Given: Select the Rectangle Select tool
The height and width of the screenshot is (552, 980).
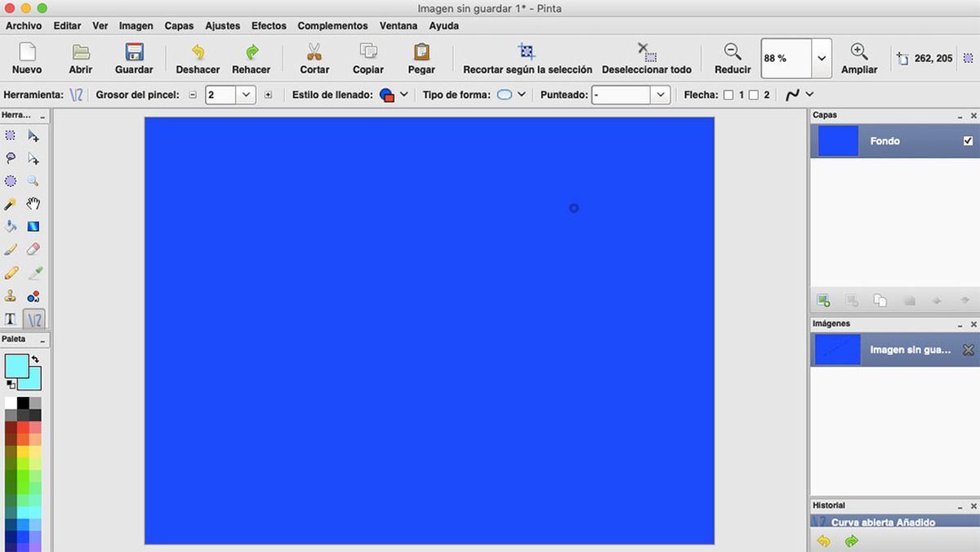Looking at the screenshot, I should pyautogui.click(x=10, y=136).
